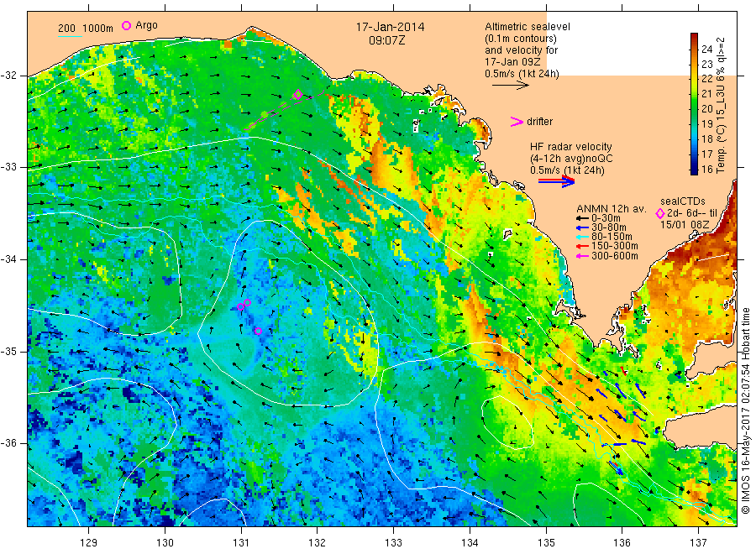Click the Argo float circle near 34.8°S 131.2°E
The width and height of the screenshot is (756, 554).
pos(258,331)
